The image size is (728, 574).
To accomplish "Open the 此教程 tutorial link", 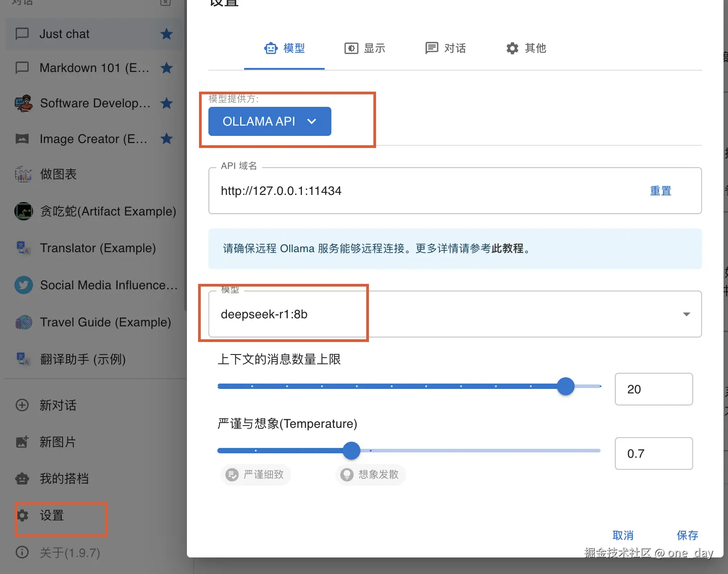I will [508, 249].
